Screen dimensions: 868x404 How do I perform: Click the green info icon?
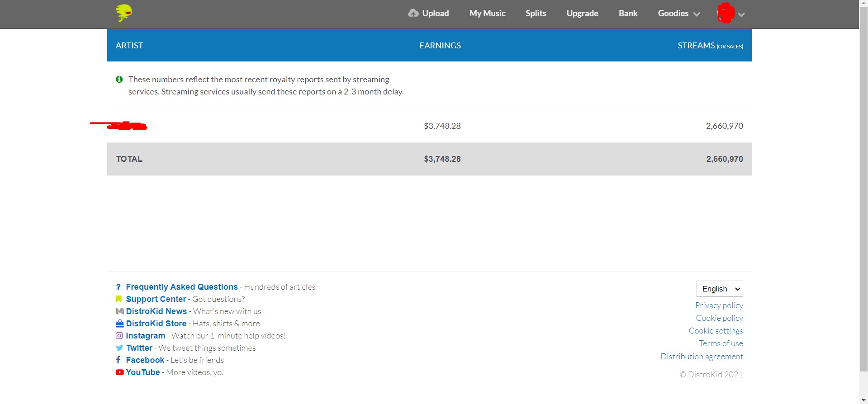pyautogui.click(x=119, y=80)
